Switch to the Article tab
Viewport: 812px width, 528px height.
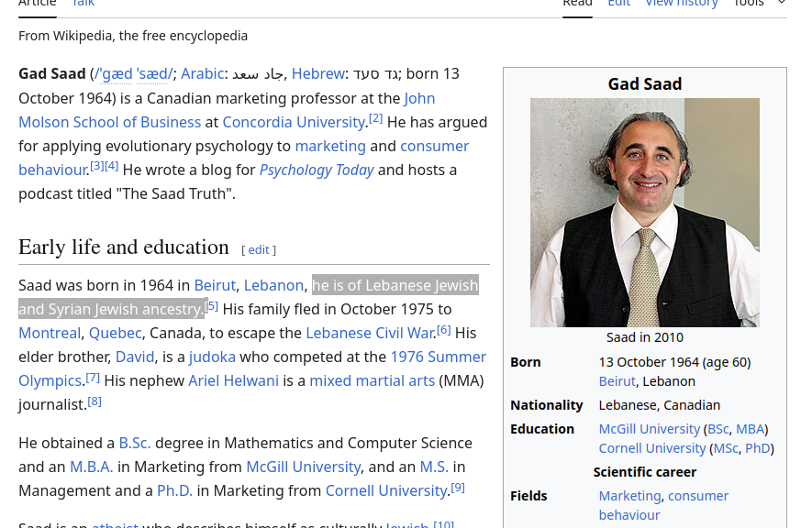(38, 3)
